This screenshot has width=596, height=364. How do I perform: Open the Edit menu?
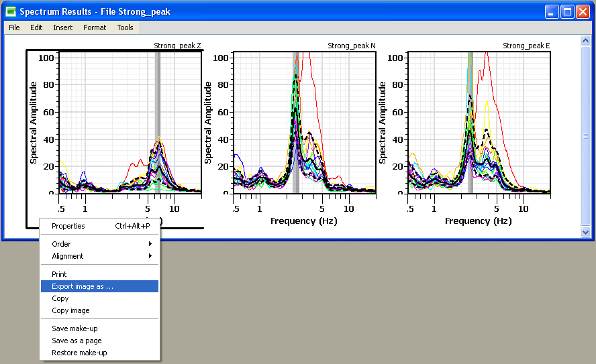[36, 27]
